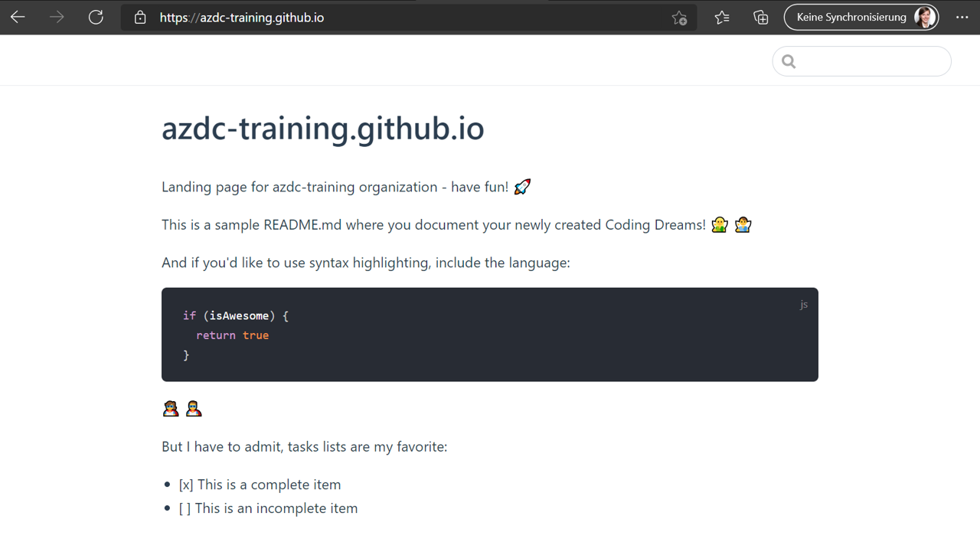Click the forward navigation arrow
This screenshot has height=542, width=980.
click(57, 17)
